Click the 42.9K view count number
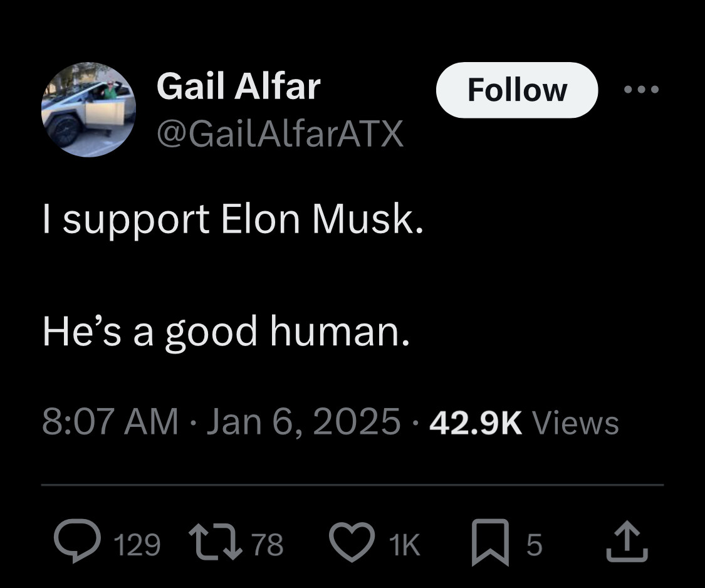Viewport: 705px width, 588px height. [475, 422]
